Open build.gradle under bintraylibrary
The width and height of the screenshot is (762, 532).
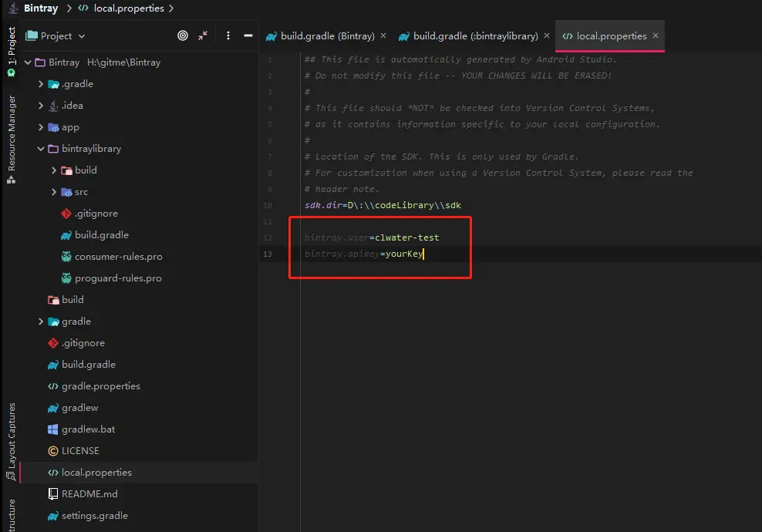[x=102, y=235]
